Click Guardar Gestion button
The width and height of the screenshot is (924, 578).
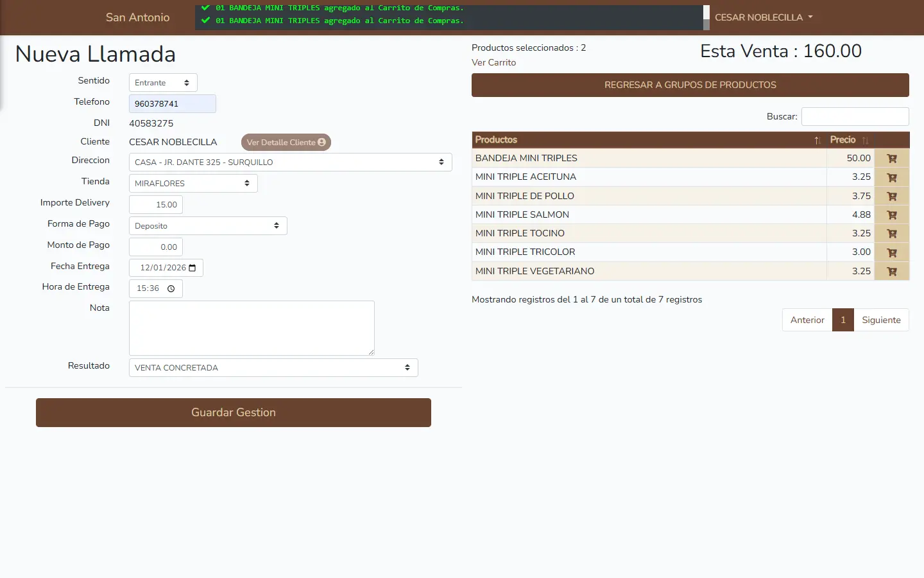(233, 412)
